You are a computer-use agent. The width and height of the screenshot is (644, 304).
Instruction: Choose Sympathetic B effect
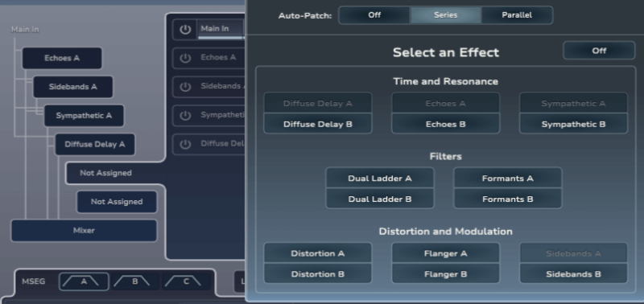[x=573, y=124]
